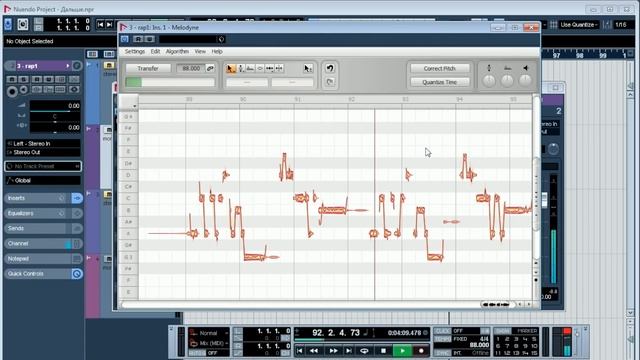Toggle the metronome CLICK button
The image size is (640, 360).
tap(442, 331)
